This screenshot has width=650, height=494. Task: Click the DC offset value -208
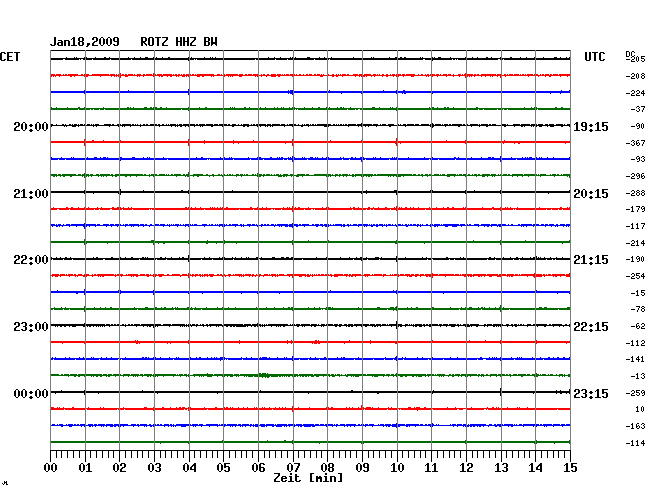coord(635,76)
